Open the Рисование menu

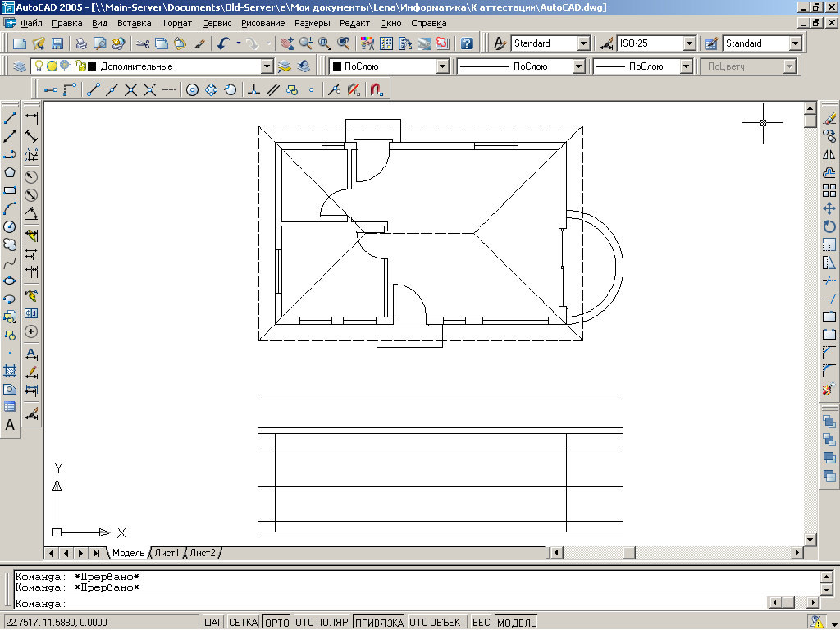point(263,23)
